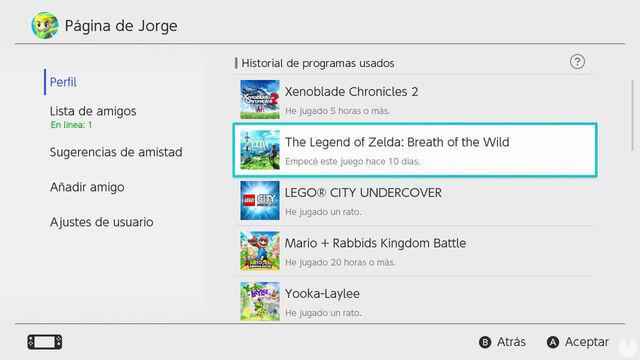This screenshot has width=640, height=360.
Task: Click the LEGO City Undercover game icon
Action: pyautogui.click(x=260, y=200)
